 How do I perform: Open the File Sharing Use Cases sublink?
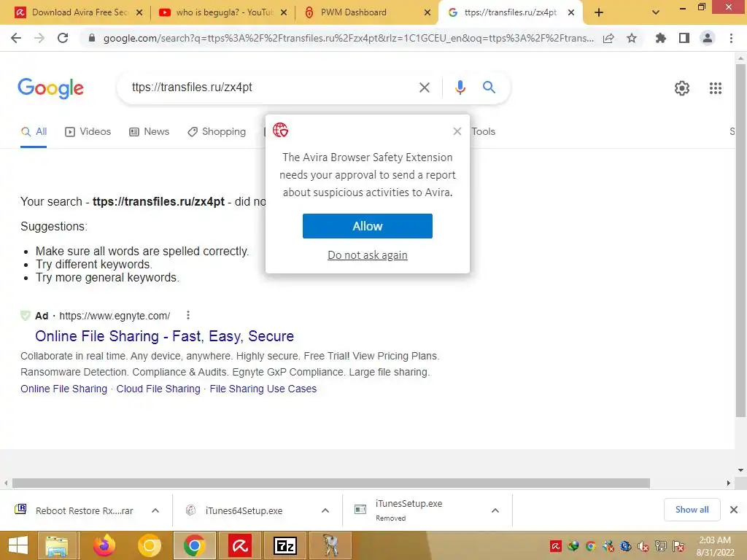[x=263, y=389]
